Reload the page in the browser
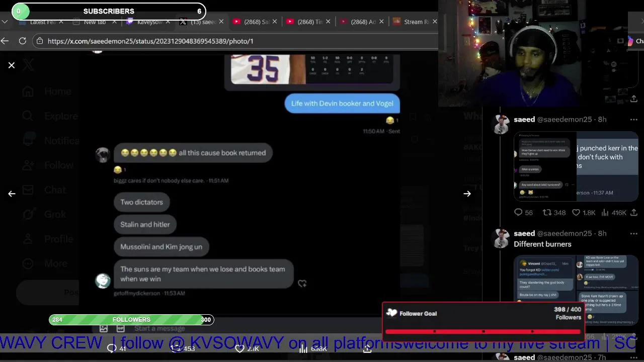The image size is (644, 362). 23,41
